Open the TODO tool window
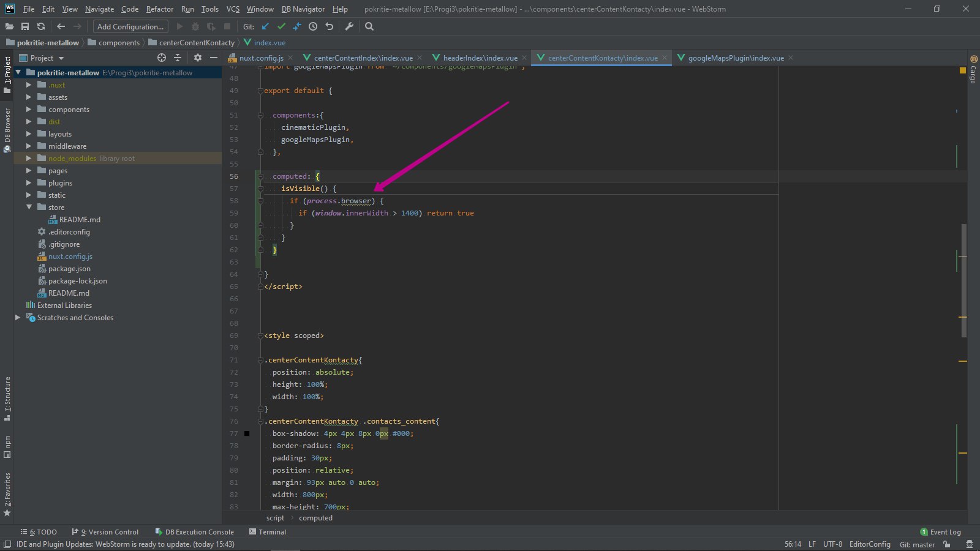980x551 pixels. pos(39,532)
